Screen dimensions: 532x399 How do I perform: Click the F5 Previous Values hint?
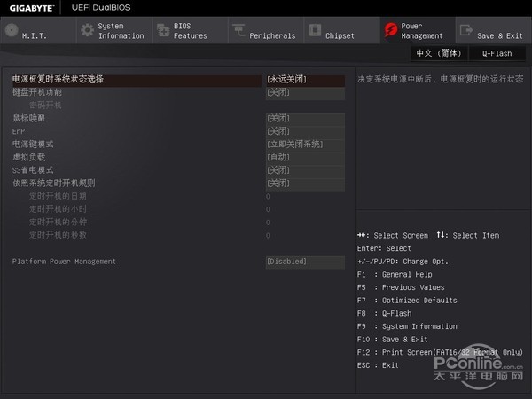401,287
